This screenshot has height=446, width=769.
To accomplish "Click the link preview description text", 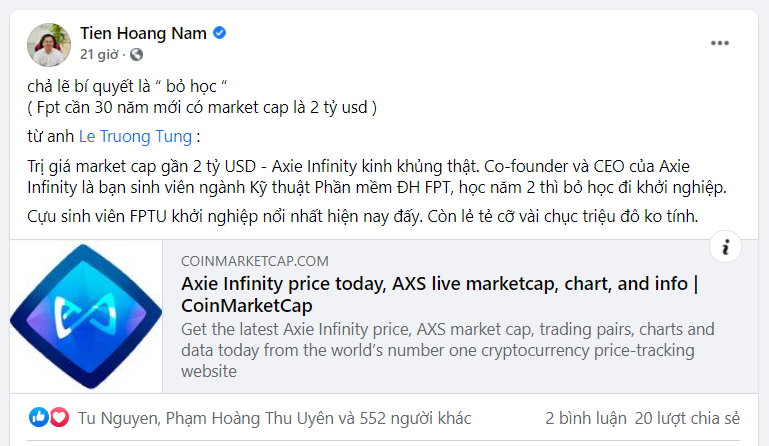I will (x=448, y=350).
